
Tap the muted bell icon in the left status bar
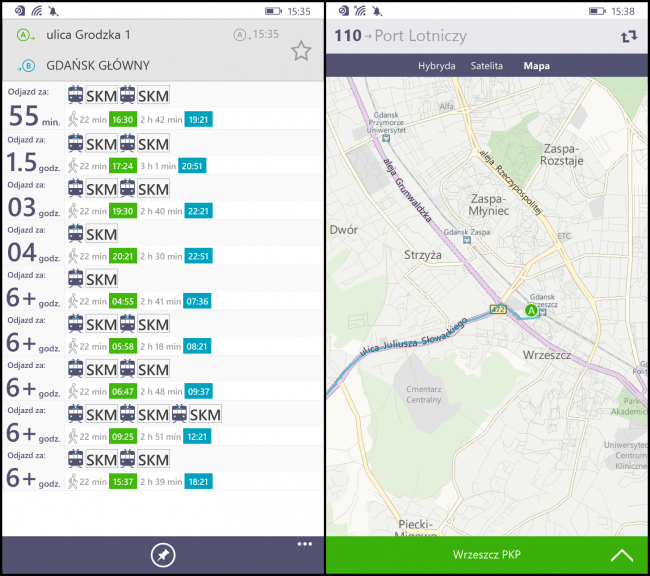(x=53, y=11)
